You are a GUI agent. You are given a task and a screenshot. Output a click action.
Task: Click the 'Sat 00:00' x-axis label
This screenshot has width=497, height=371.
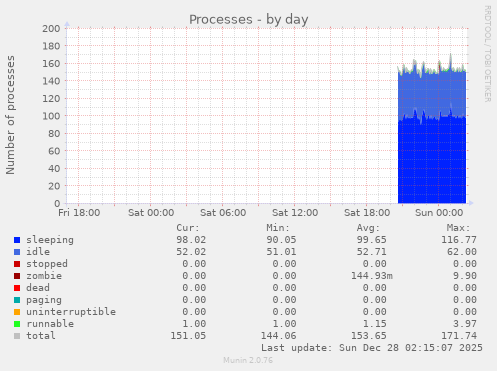(x=151, y=213)
